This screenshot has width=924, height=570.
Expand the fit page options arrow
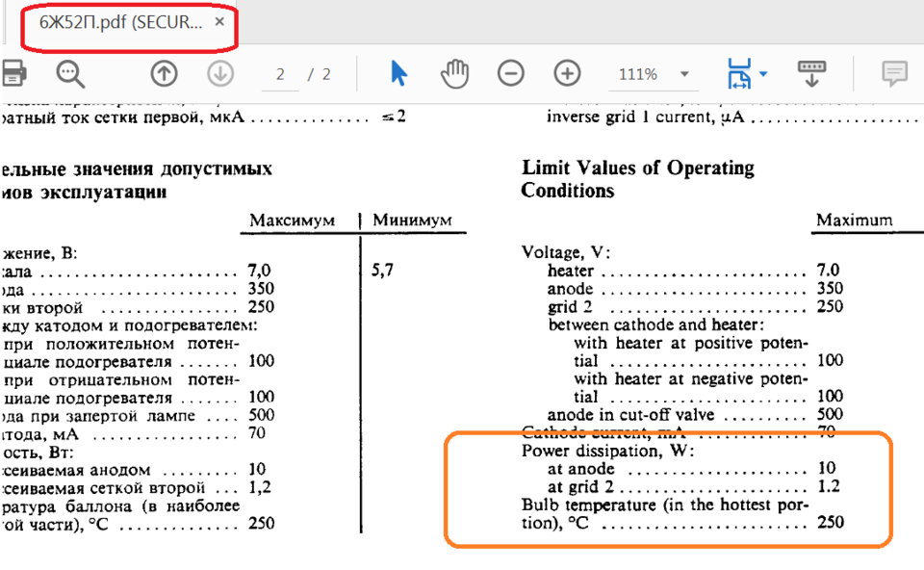coord(763,74)
